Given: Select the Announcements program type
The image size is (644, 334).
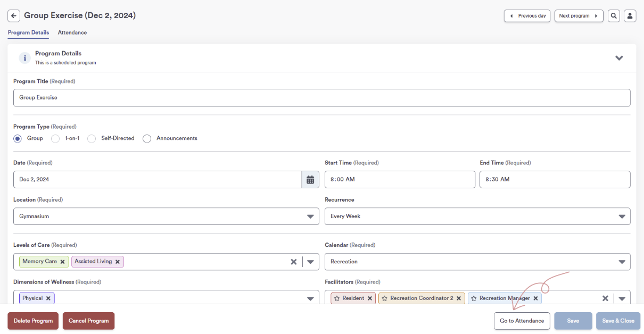Looking at the screenshot, I should [147, 138].
